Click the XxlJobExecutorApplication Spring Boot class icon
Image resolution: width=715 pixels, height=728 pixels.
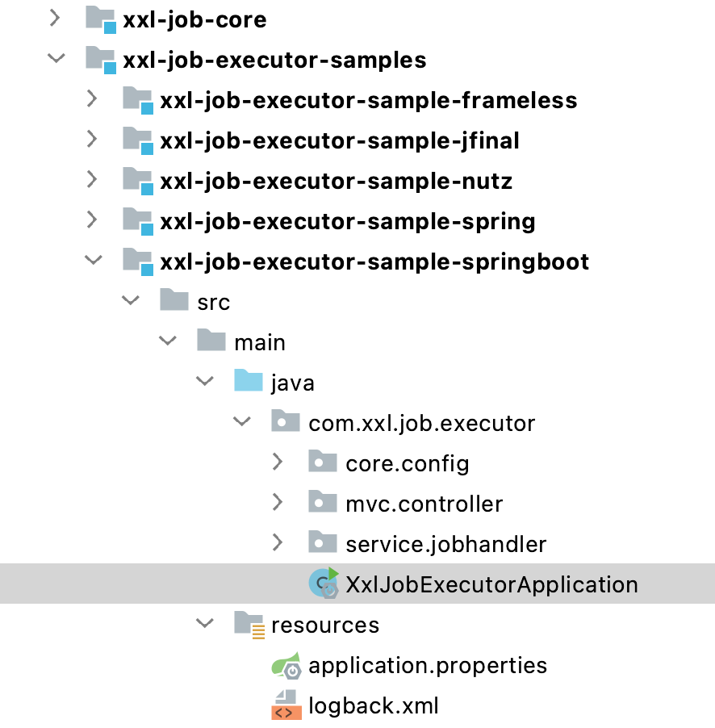click(x=324, y=584)
